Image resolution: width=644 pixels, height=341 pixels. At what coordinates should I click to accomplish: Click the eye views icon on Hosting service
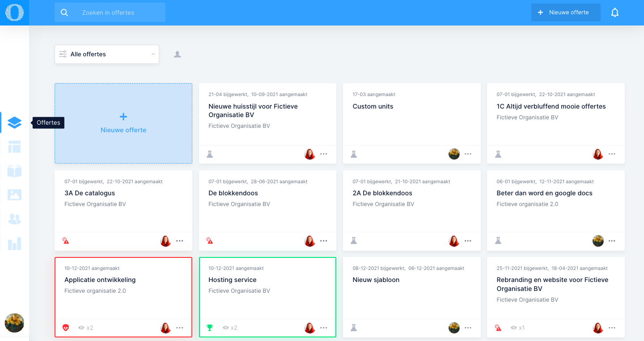tap(226, 328)
